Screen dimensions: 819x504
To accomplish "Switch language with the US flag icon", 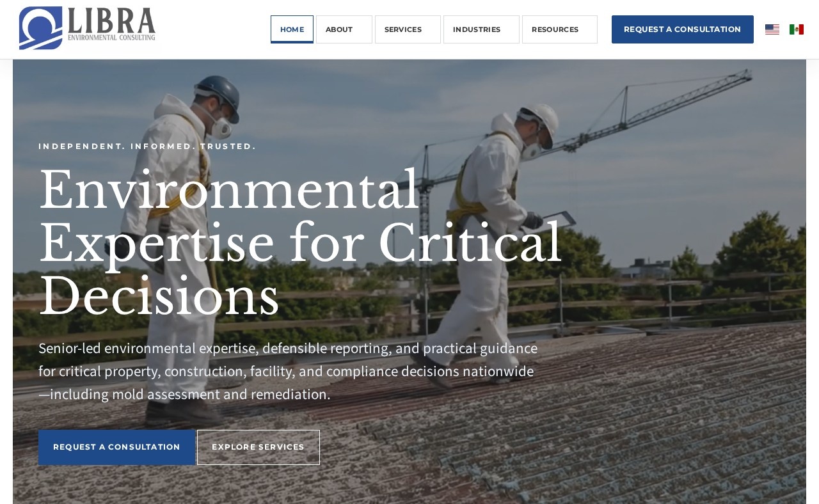I will coord(772,29).
